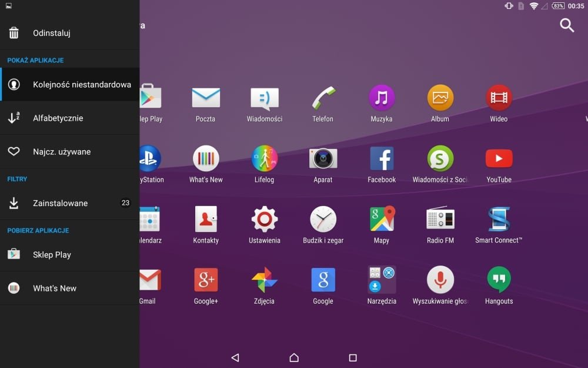Open the Narzędzia tools folder
Screen dimensions: 588x368
382,280
